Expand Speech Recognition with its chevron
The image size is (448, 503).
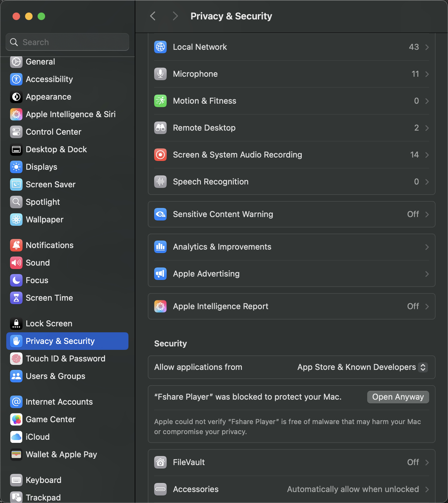[427, 182]
